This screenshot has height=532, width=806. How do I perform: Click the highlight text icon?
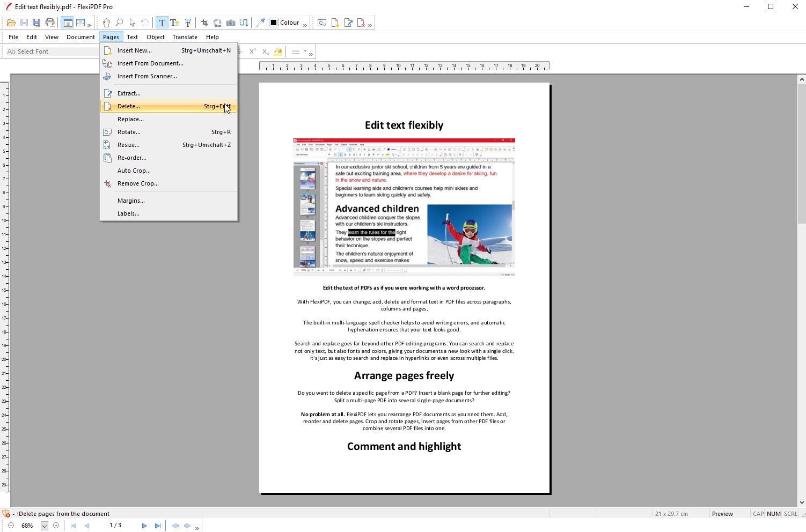point(278,51)
